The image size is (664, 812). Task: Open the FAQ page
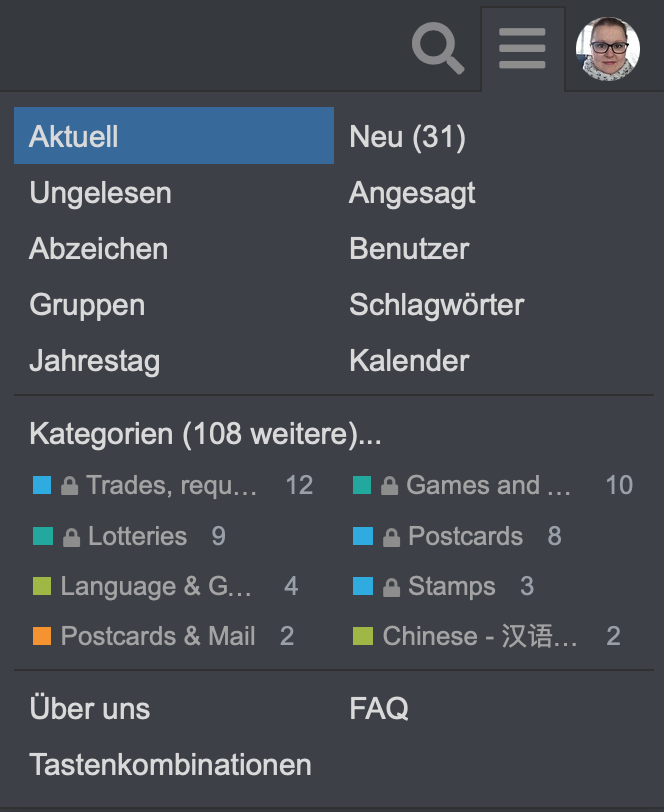click(x=379, y=709)
